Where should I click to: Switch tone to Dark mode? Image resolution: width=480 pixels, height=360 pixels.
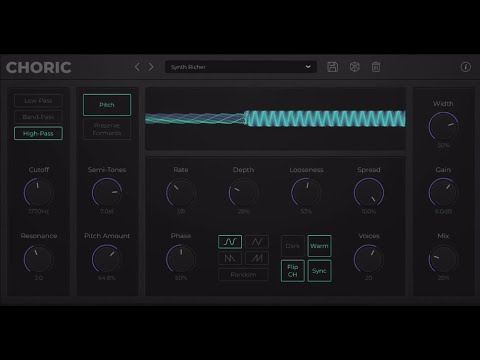click(x=293, y=246)
